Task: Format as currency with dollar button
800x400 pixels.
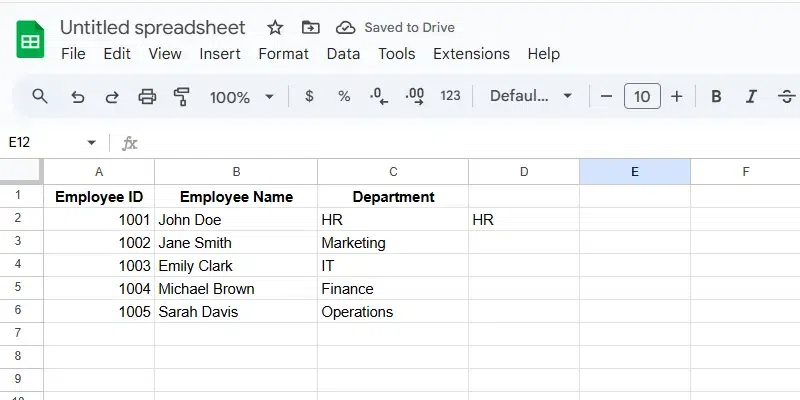Action: coord(309,97)
